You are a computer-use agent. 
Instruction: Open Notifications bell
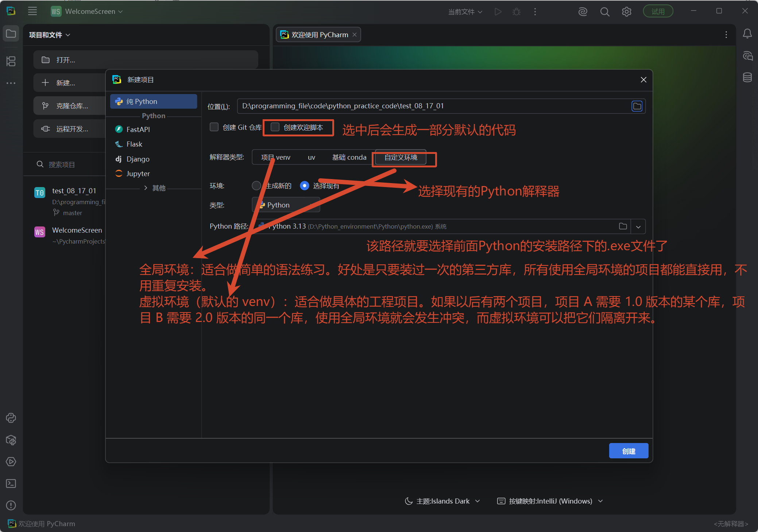click(x=747, y=34)
